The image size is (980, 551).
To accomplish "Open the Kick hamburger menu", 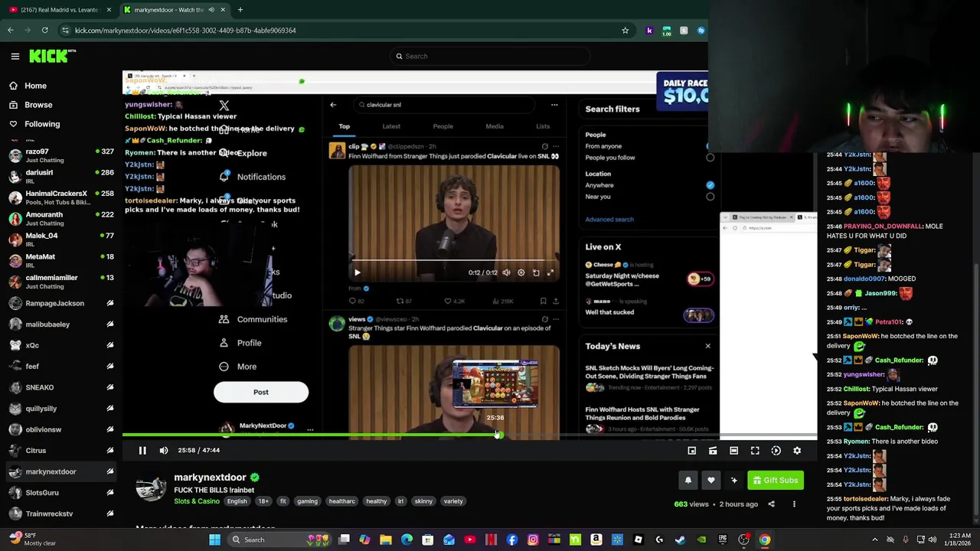I will [15, 56].
